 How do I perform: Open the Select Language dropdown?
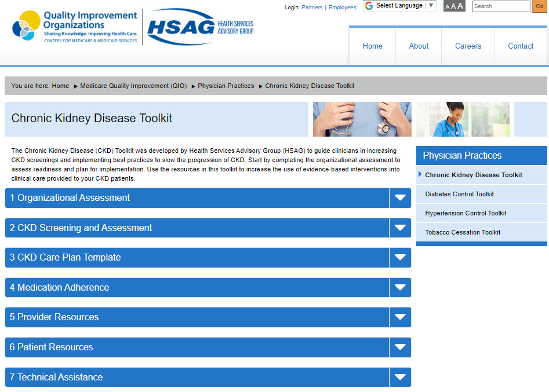tap(400, 6)
